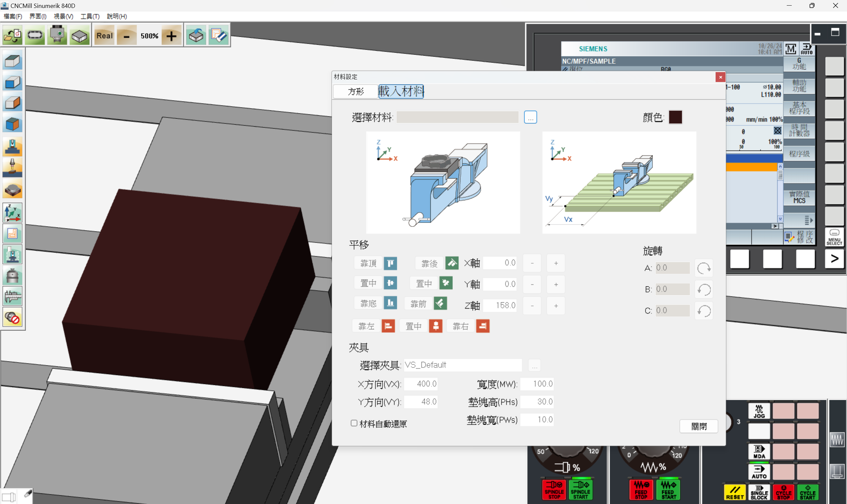This screenshot has height=504, width=847.
Task: Click SPINDLE STOP red button
Action: click(x=554, y=489)
